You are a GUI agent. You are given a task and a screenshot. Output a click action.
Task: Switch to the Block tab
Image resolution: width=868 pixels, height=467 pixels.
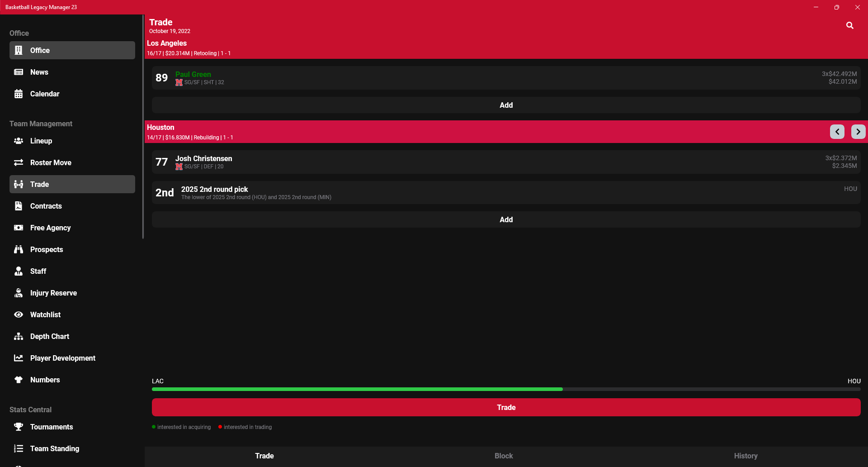(504, 456)
